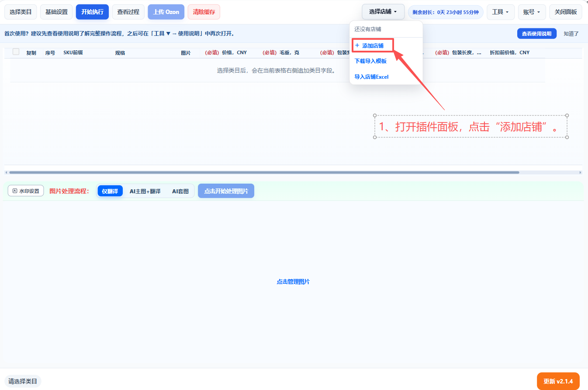Screen dimensions: 588x390
Task: Dismiss the tip with 知道了
Action: tap(571, 34)
